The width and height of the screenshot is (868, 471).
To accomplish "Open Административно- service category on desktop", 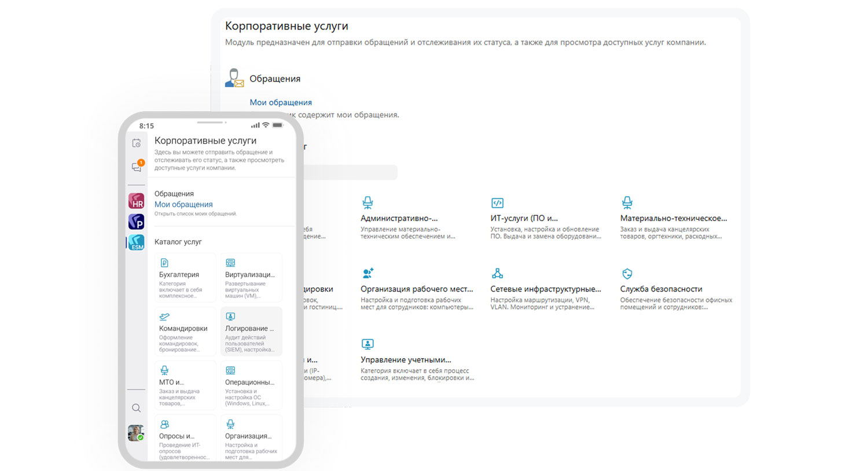I will point(399,219).
